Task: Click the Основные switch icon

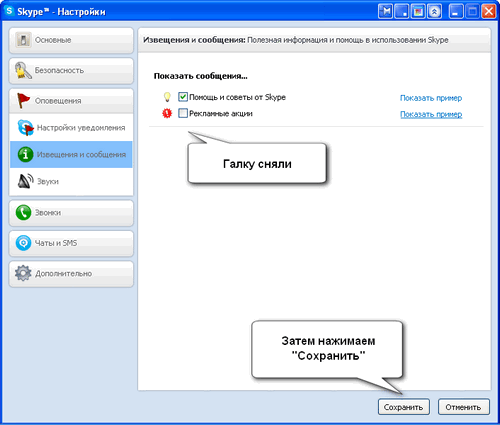Action: coord(23,40)
